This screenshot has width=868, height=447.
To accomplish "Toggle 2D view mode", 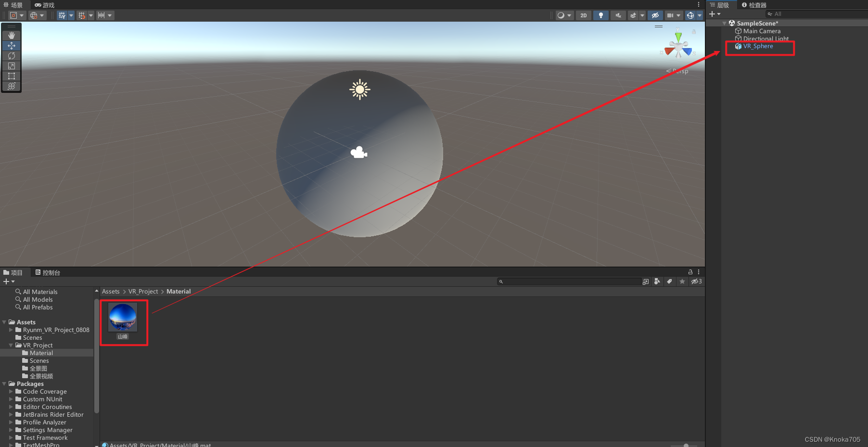I will 583,15.
